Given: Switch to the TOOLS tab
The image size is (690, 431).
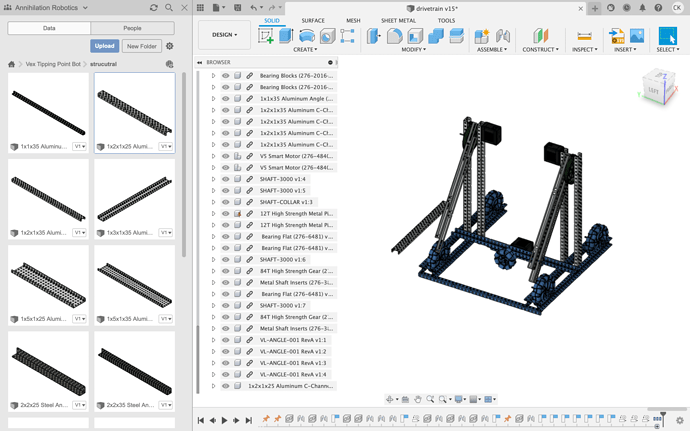Looking at the screenshot, I should 446,21.
